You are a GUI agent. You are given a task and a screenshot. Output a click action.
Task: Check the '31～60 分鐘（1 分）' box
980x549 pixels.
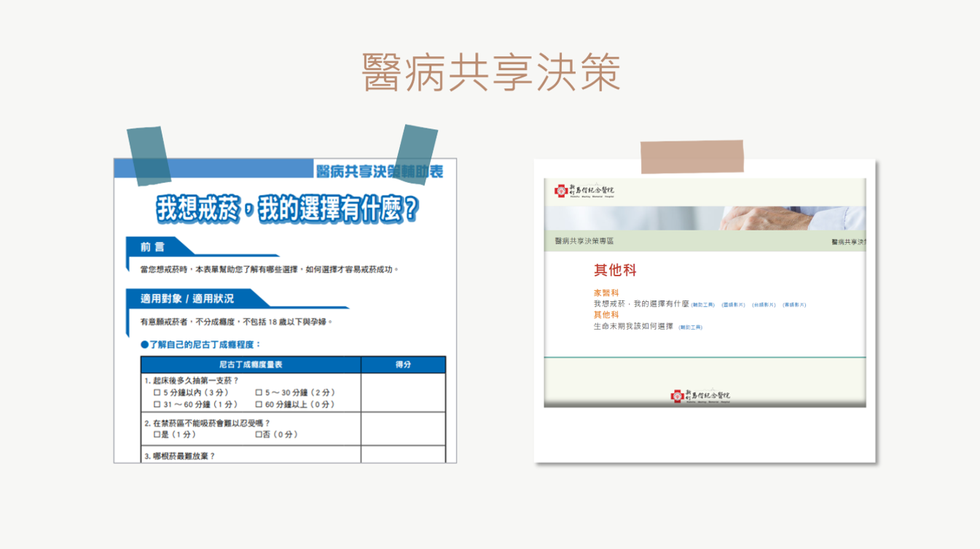click(157, 404)
